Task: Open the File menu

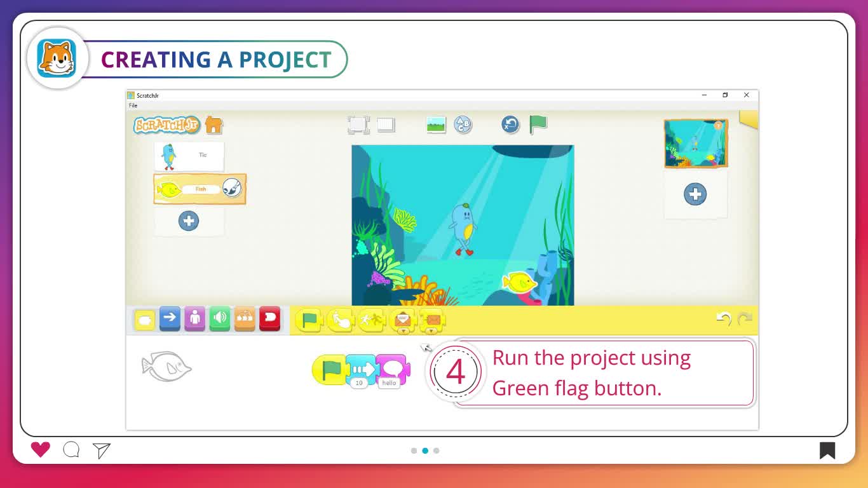Action: [133, 105]
